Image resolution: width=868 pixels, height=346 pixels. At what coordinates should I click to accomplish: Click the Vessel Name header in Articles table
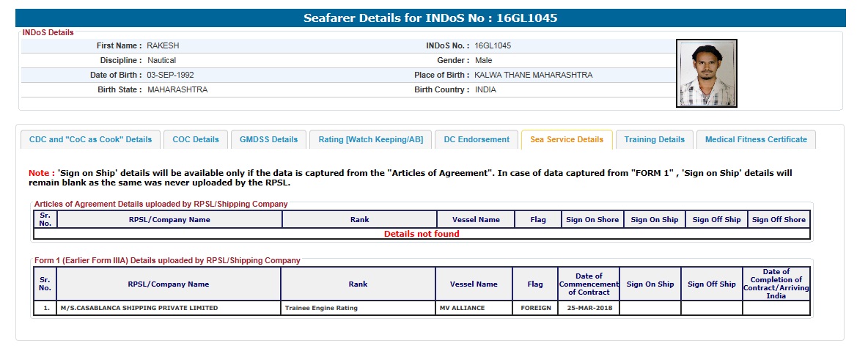[x=475, y=219]
